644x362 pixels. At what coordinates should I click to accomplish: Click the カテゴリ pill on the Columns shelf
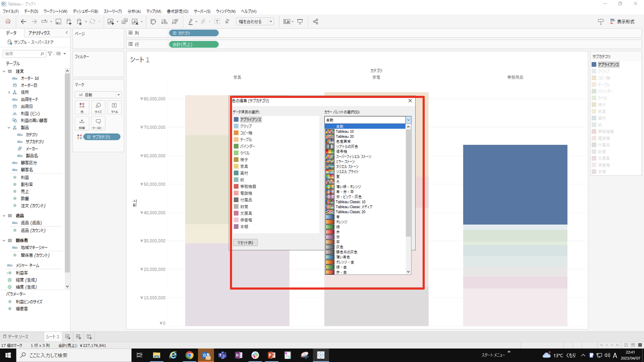click(194, 32)
